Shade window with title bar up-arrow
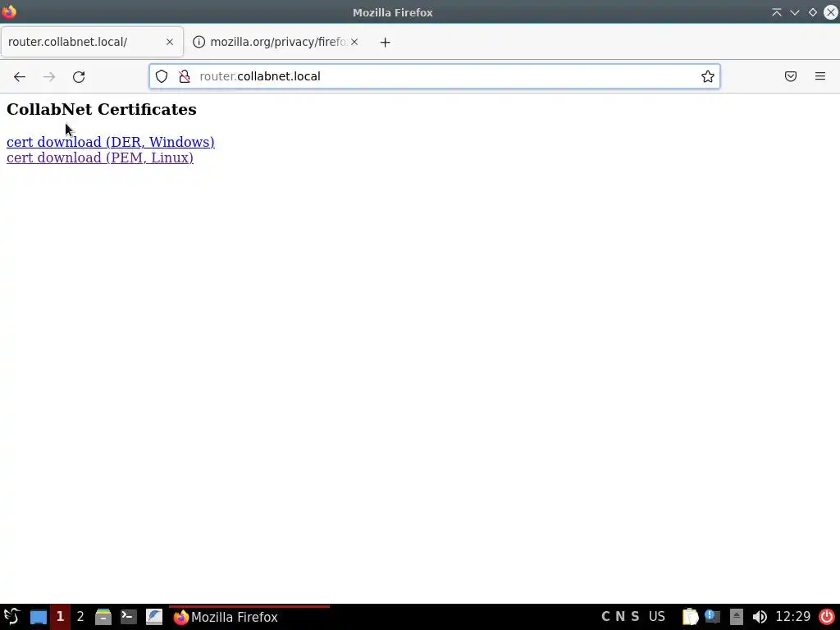This screenshot has height=630, width=840. click(776, 12)
